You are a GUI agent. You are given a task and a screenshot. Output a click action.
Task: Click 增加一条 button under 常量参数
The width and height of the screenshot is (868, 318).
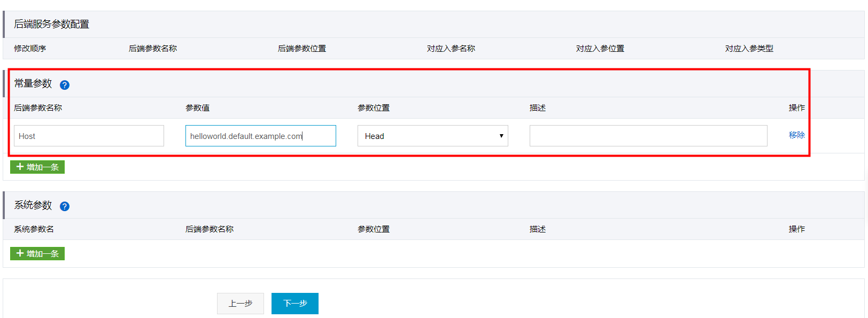[x=37, y=167]
